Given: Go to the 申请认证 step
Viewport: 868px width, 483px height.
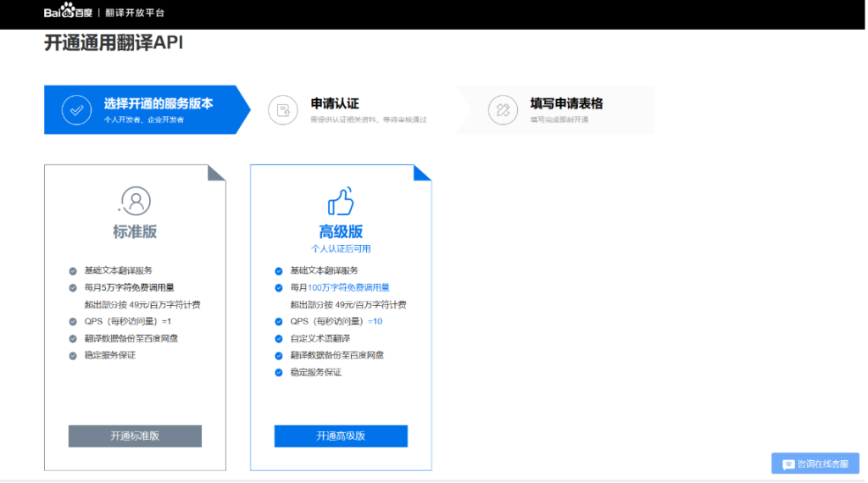Looking at the screenshot, I should point(354,109).
